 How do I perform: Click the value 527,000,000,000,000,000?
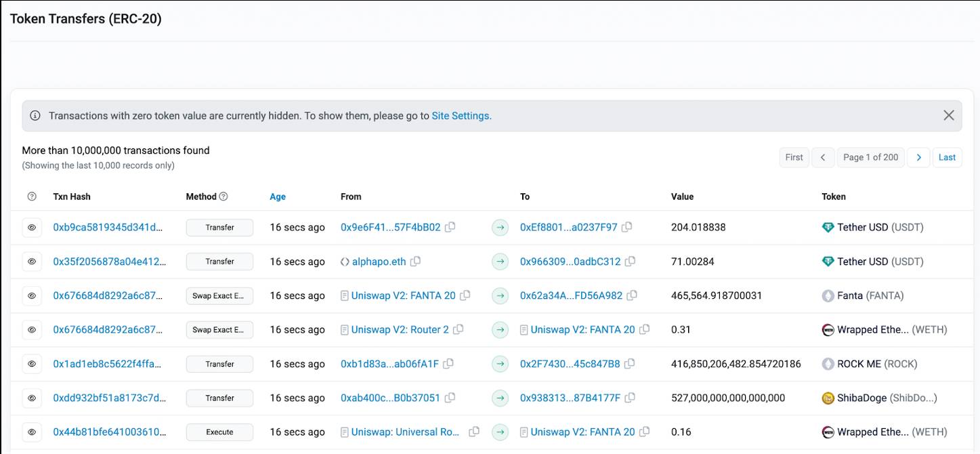point(728,398)
